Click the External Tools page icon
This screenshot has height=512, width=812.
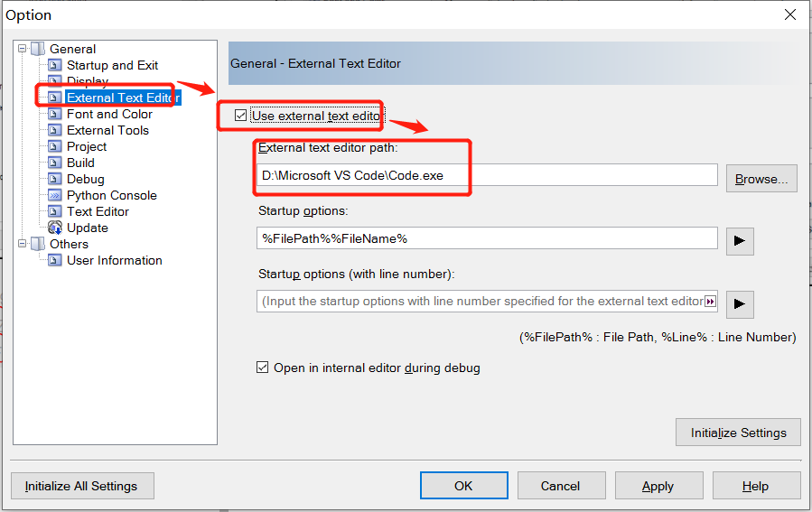(x=54, y=130)
